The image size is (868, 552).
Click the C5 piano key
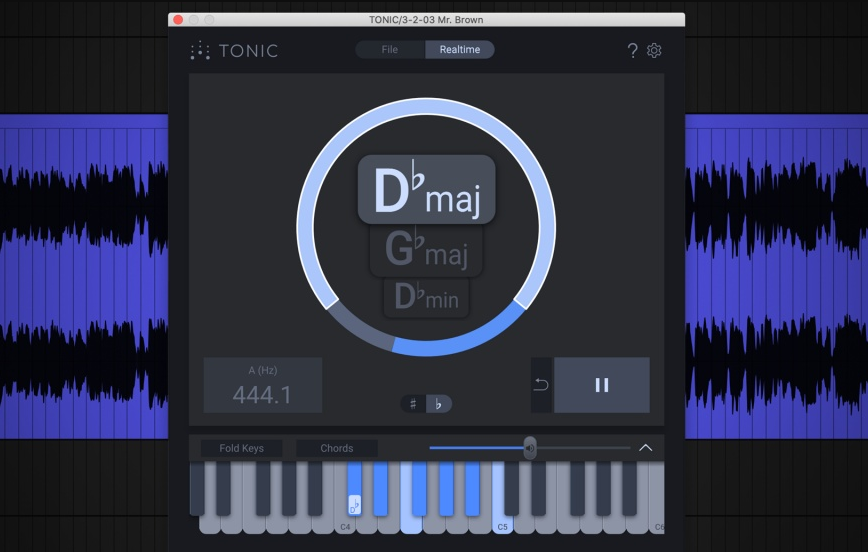coord(502,525)
